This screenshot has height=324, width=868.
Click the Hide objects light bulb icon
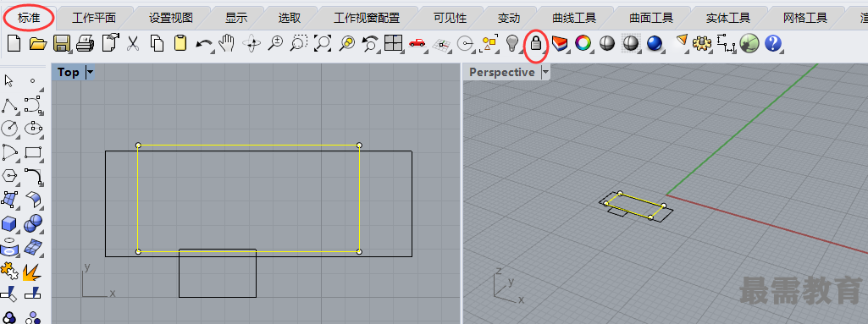pos(512,43)
